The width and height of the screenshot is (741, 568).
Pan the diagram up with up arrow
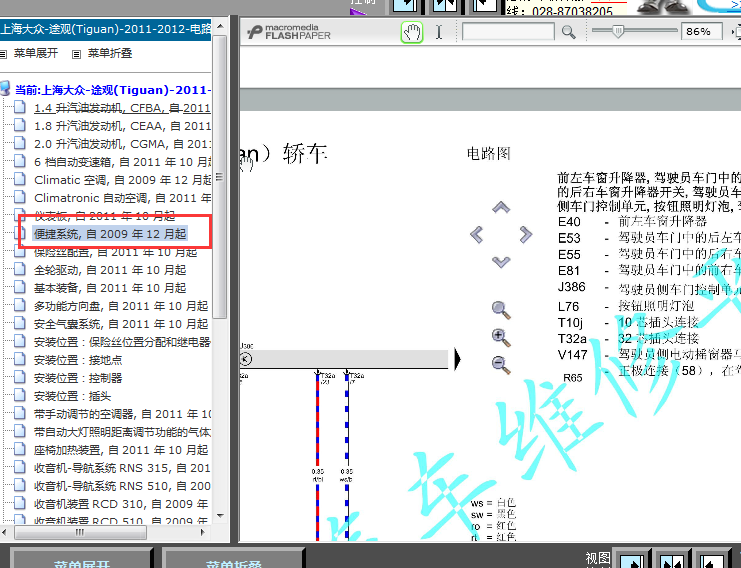[x=501, y=207]
